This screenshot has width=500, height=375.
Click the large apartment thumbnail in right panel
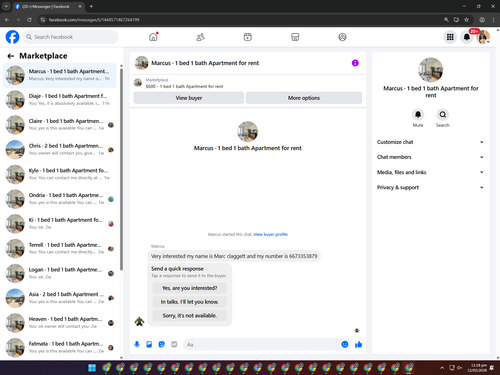(430, 70)
